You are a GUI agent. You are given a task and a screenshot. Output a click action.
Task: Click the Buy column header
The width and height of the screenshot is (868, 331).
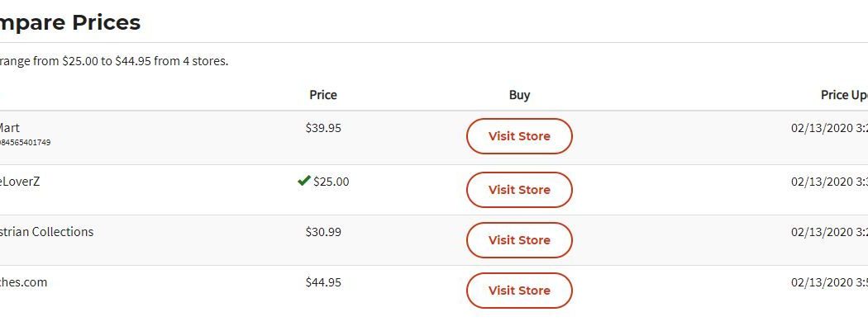pyautogui.click(x=519, y=95)
